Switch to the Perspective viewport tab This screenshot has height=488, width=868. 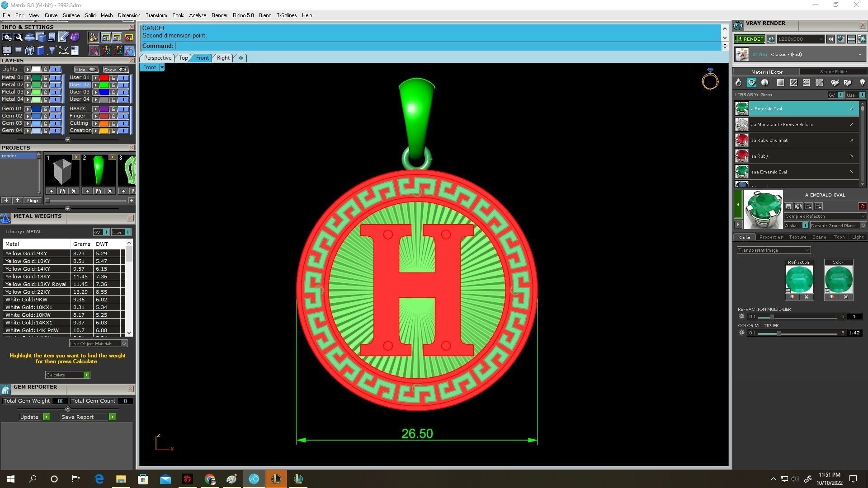pyautogui.click(x=157, y=58)
